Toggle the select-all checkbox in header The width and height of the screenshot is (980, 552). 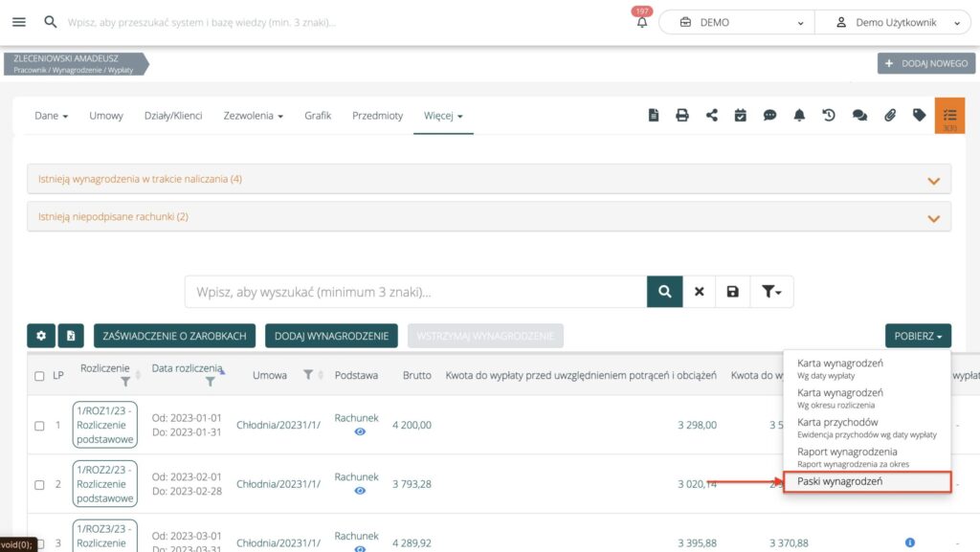(x=39, y=376)
